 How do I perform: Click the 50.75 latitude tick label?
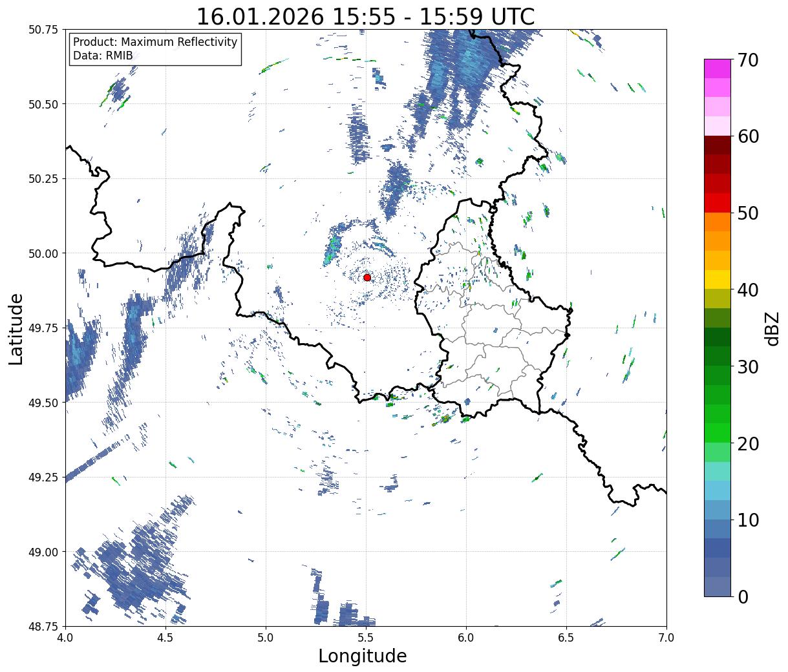click(43, 30)
